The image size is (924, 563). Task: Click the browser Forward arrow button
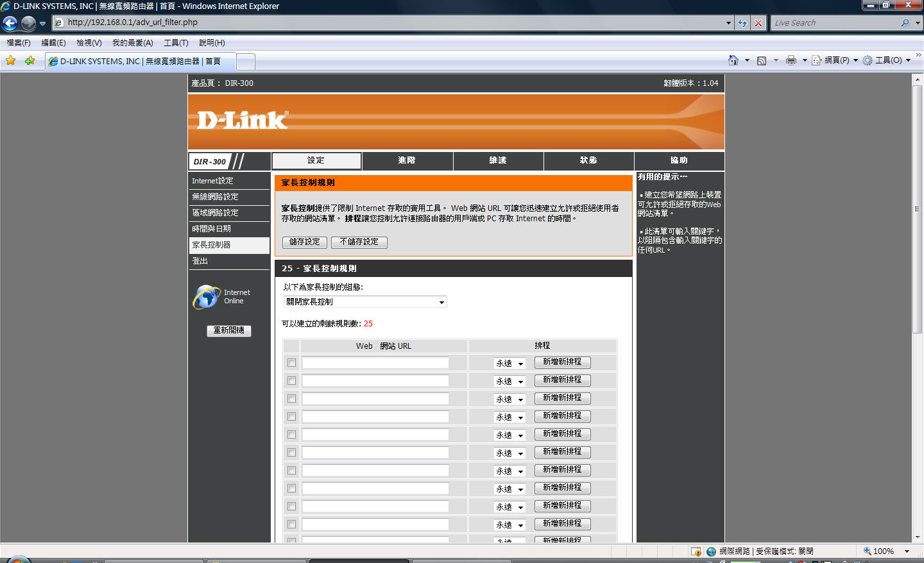point(28,24)
